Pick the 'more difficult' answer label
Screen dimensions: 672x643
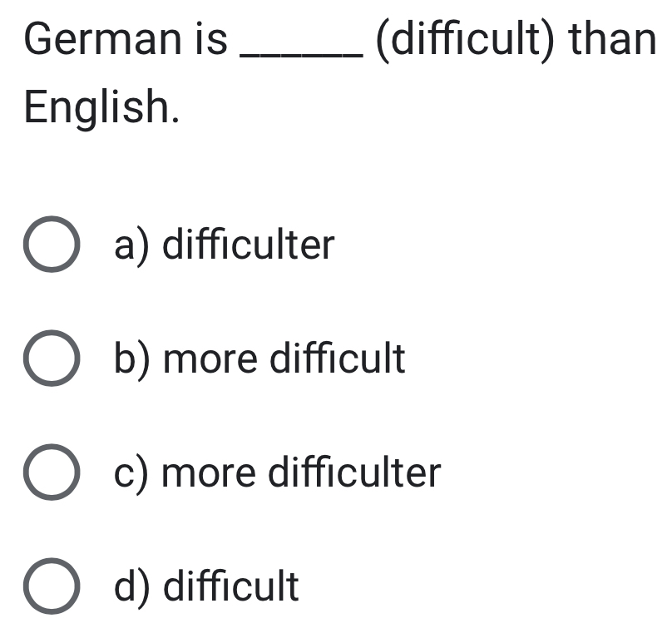coord(284,358)
